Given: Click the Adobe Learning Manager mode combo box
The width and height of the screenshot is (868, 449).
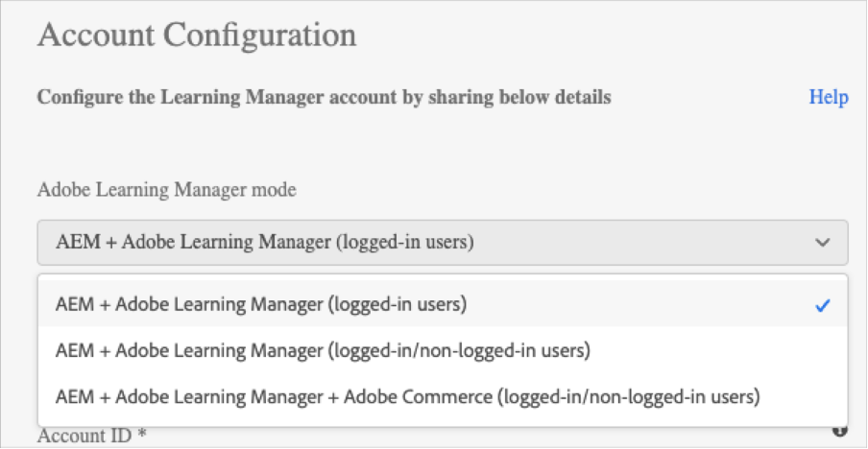Looking at the screenshot, I should [x=442, y=243].
